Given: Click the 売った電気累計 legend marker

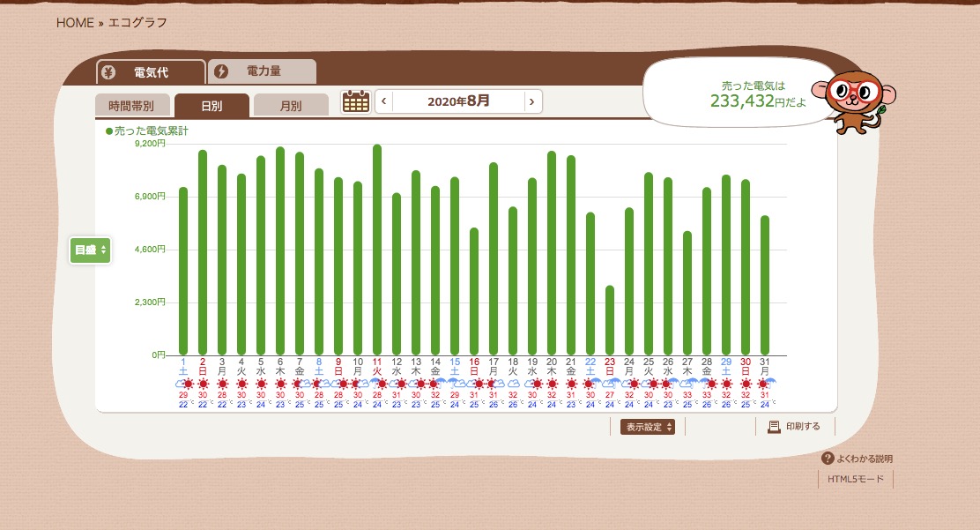Looking at the screenshot, I should tap(109, 131).
